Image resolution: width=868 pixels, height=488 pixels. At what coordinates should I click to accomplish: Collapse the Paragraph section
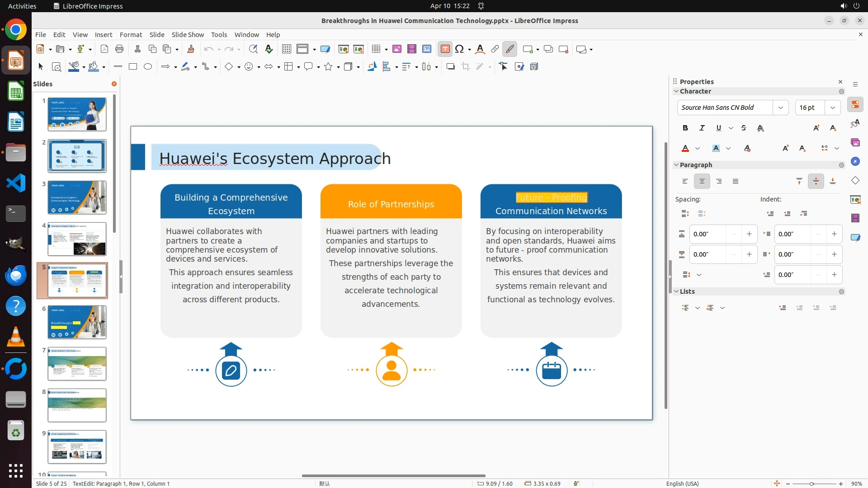[677, 165]
